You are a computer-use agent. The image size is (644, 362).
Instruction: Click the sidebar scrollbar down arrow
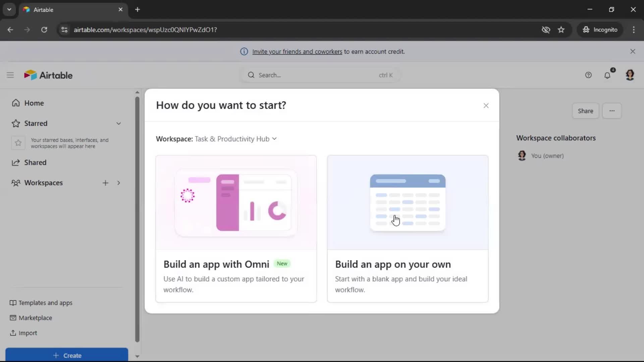[137, 356]
